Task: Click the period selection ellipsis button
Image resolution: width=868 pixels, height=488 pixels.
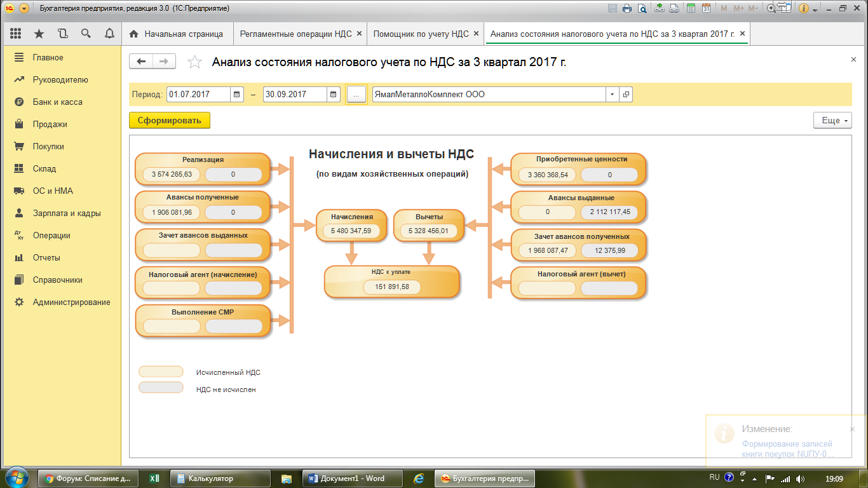Action: [356, 95]
